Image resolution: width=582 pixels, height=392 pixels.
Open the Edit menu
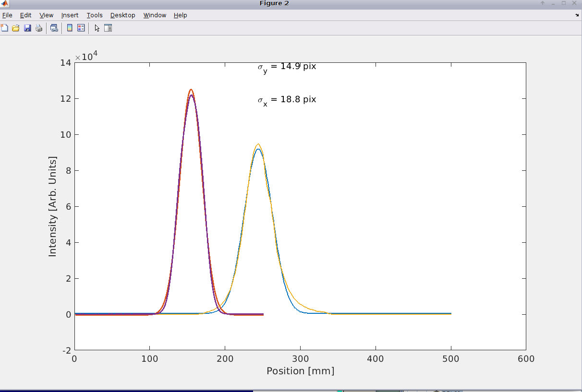[x=25, y=15]
